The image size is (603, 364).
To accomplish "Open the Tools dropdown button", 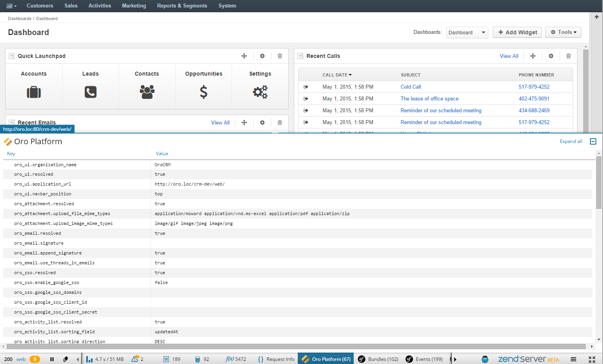I will point(563,32).
